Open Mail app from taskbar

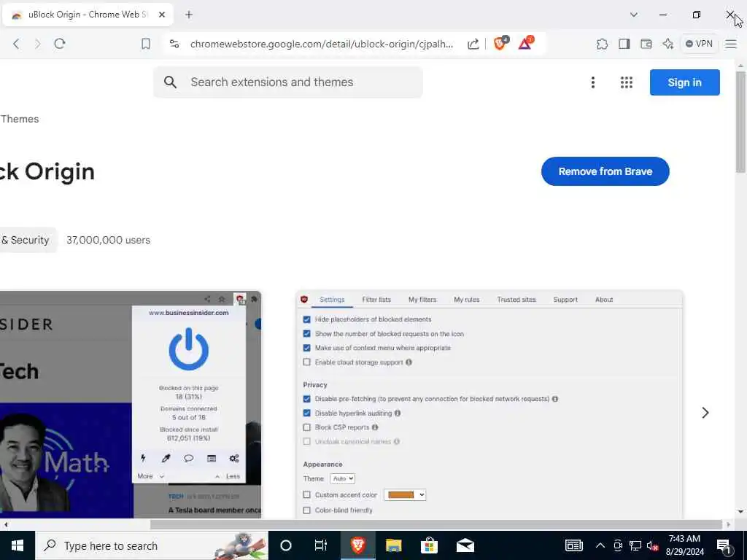[465, 545]
